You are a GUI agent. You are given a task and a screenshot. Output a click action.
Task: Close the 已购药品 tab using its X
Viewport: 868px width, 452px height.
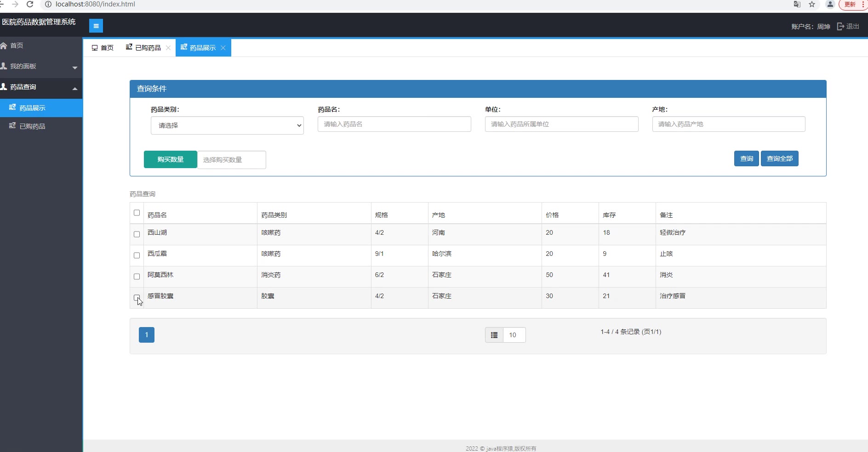pyautogui.click(x=168, y=48)
